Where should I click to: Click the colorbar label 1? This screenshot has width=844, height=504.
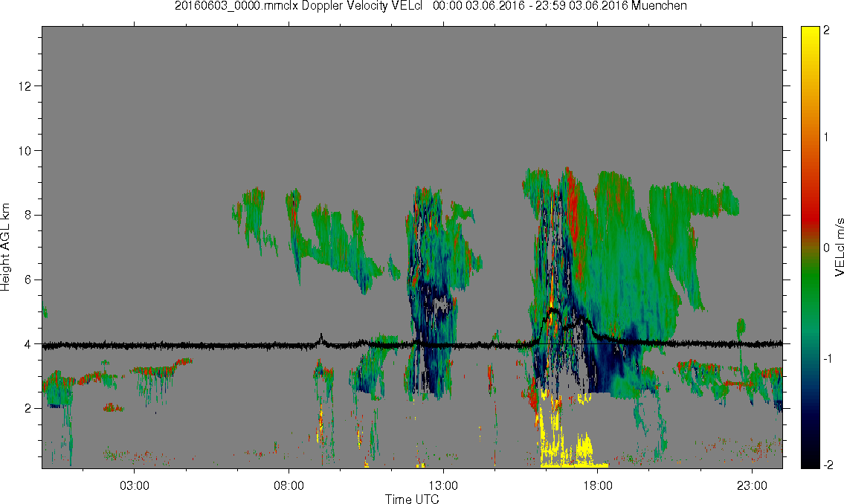tap(826, 138)
